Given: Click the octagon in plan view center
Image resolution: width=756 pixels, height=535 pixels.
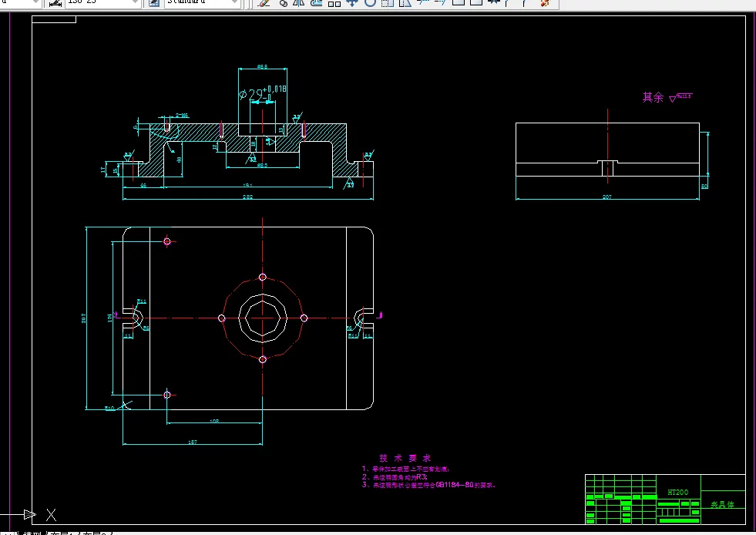Looking at the screenshot, I should [263, 318].
